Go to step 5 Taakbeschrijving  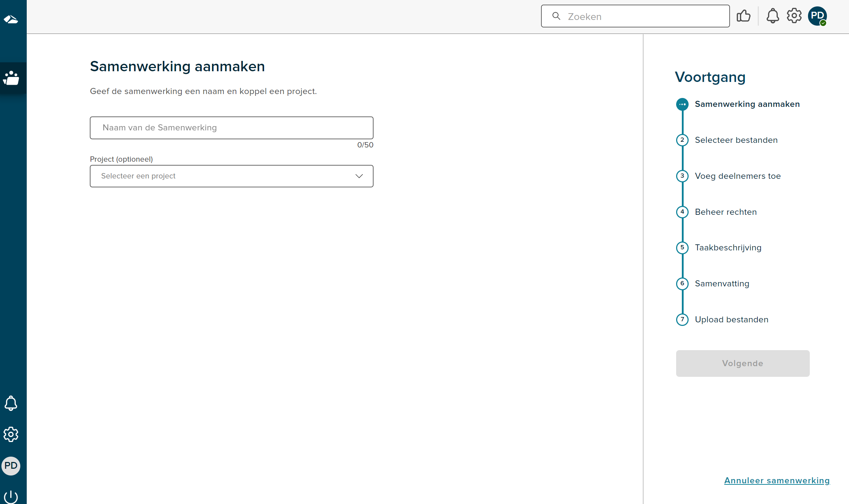pos(728,248)
